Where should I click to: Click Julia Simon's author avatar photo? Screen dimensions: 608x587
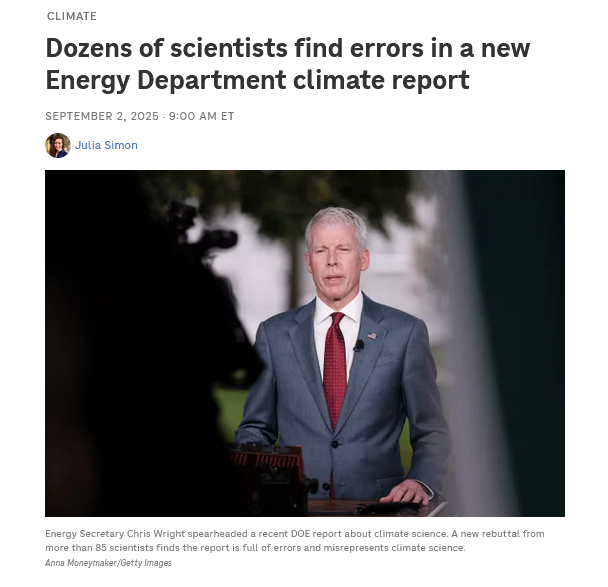coord(58,145)
